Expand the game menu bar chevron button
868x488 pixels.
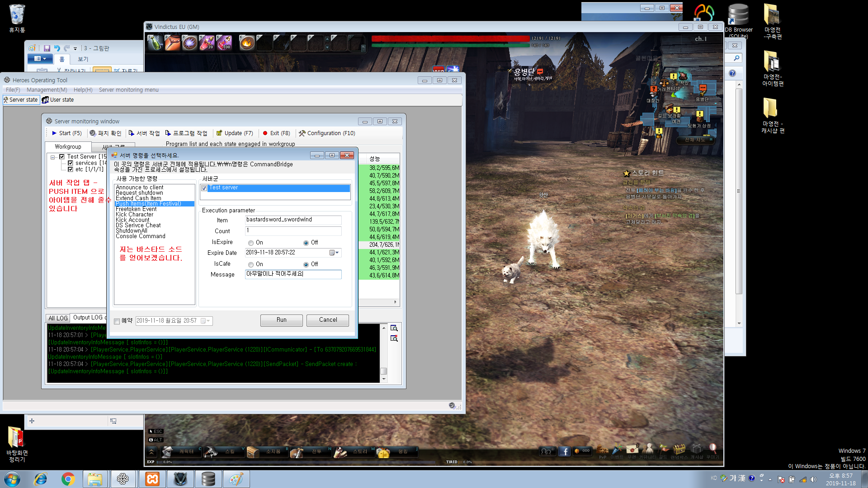pyautogui.click(x=152, y=451)
